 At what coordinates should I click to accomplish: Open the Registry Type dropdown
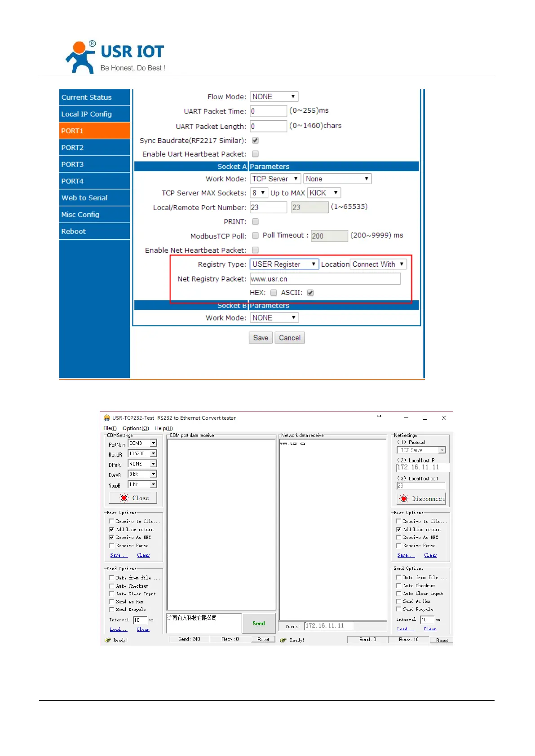point(284,264)
